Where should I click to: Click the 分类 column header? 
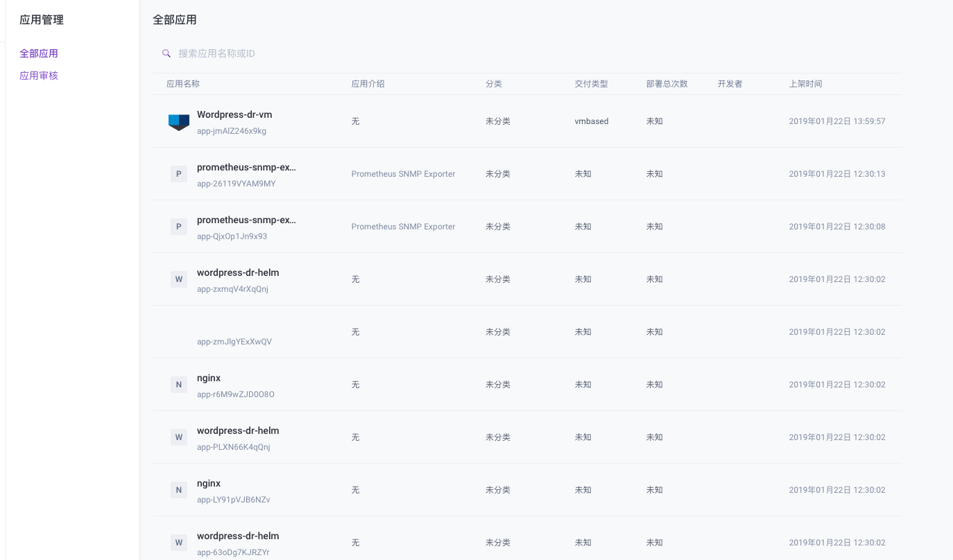click(x=494, y=84)
